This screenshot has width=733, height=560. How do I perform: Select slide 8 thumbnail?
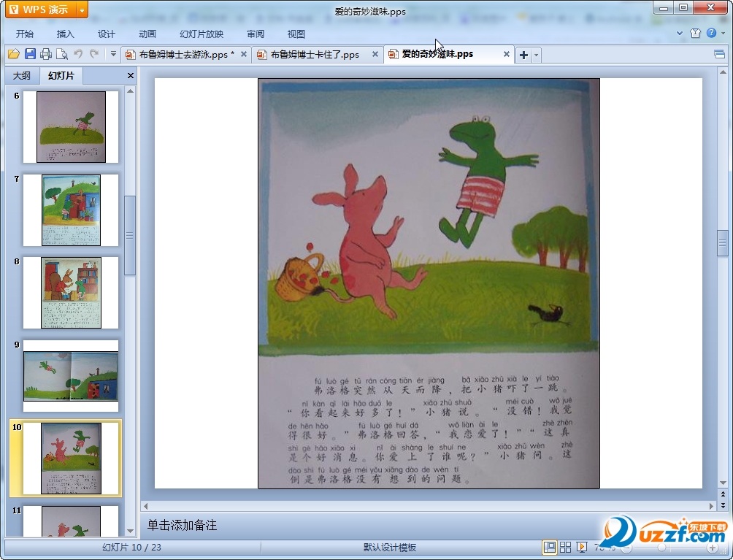point(71,293)
